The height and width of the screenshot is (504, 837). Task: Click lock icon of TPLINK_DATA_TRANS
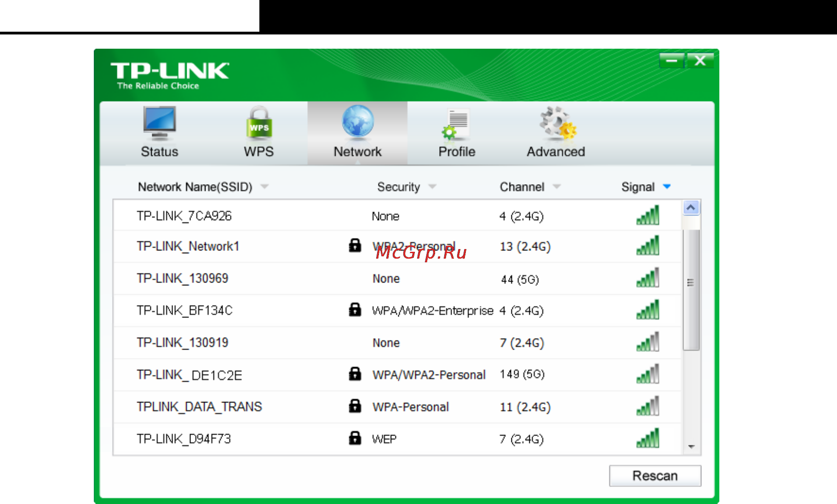click(x=355, y=406)
